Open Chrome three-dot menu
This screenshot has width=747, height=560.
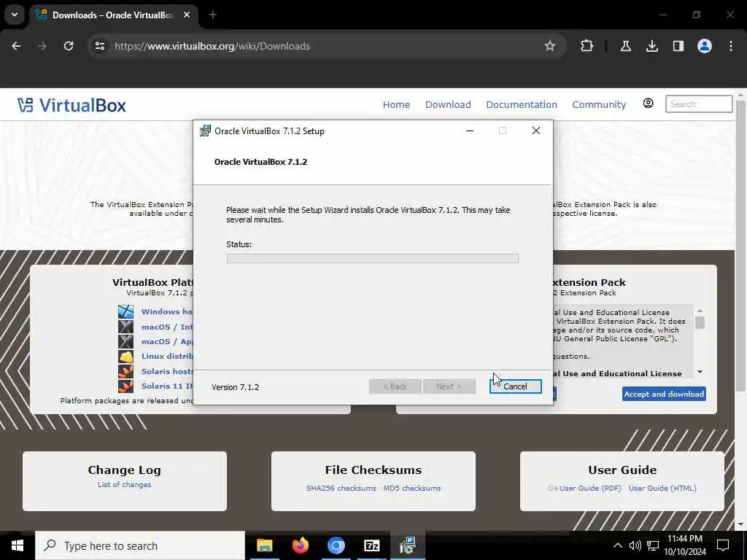click(x=731, y=46)
